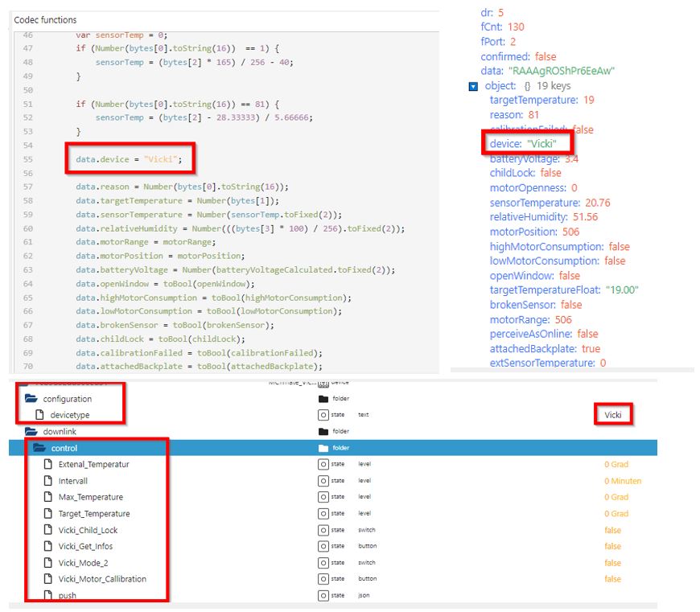Select the Vicki_Mode_2 file icon
The width and height of the screenshot is (700, 612).
[48, 562]
